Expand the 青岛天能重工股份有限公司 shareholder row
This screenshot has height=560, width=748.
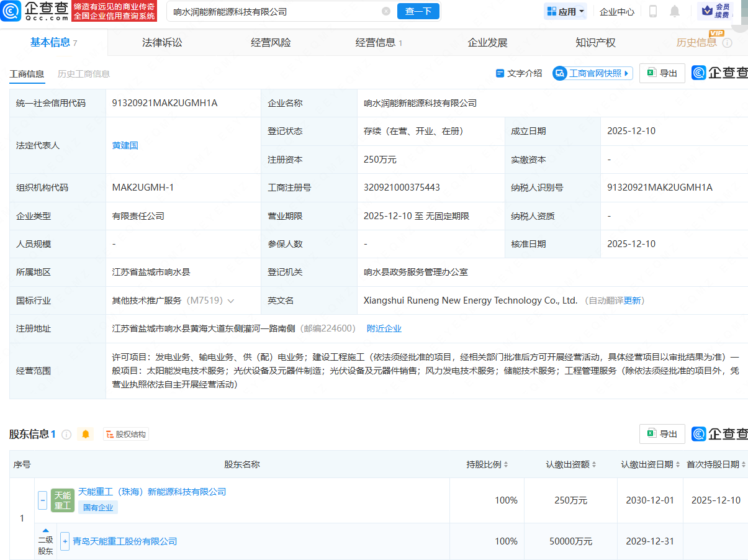click(x=65, y=541)
